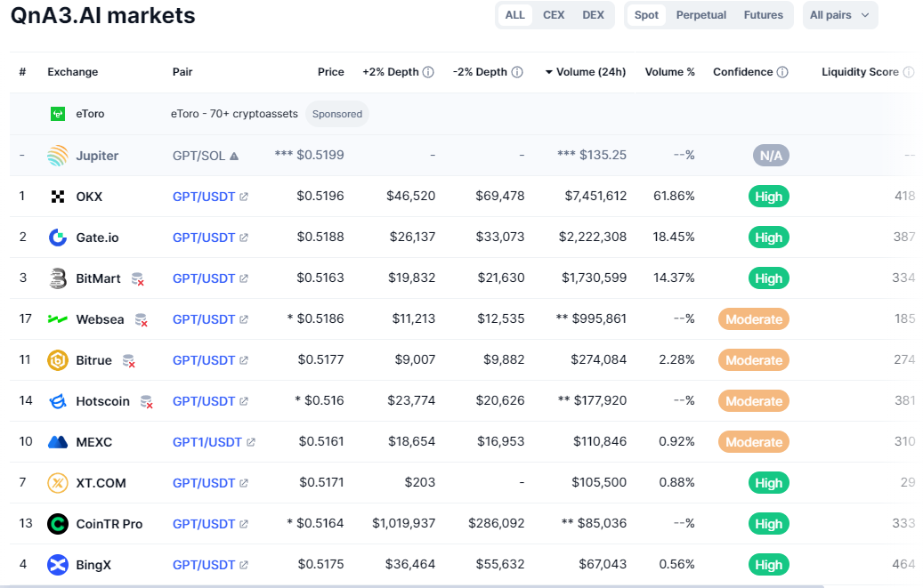Click the CoinTR Pro exchange logo
923x588 pixels.
click(58, 524)
